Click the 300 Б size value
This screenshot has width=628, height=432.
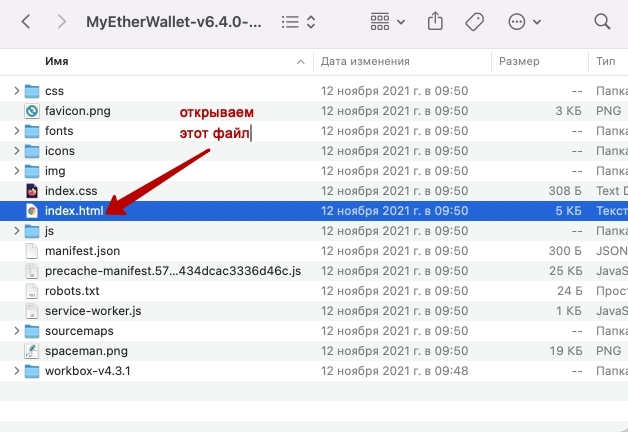tap(565, 251)
